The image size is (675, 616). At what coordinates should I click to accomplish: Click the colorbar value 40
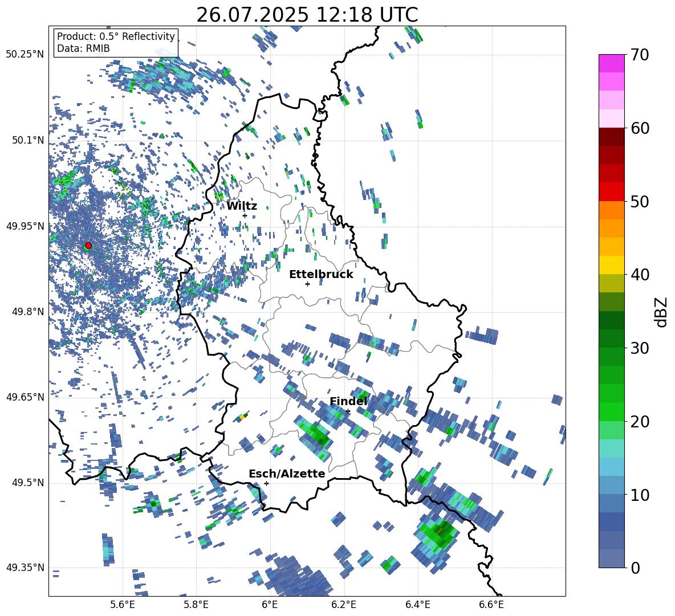640,275
